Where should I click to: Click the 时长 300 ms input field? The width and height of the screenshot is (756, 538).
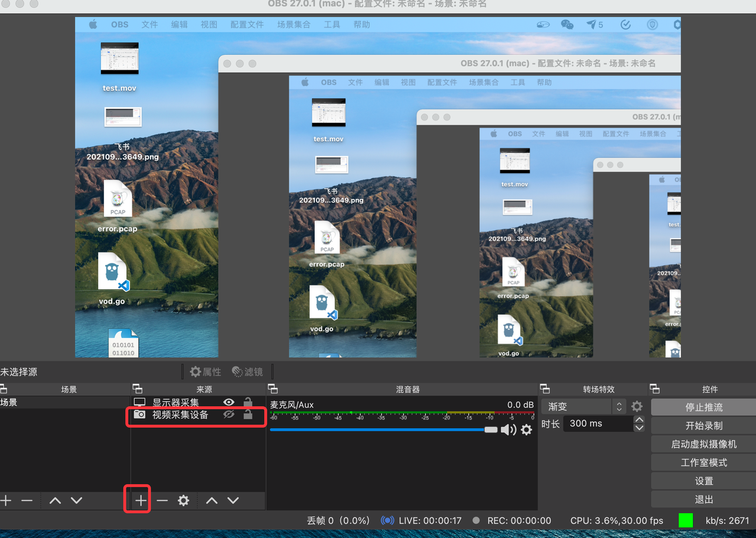tap(598, 423)
